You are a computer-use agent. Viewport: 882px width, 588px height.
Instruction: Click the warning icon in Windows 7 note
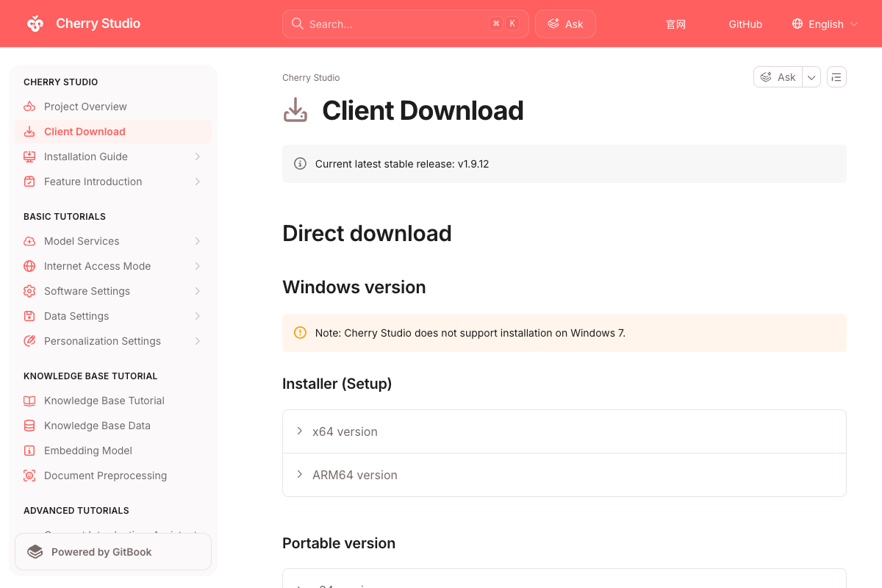pos(300,333)
